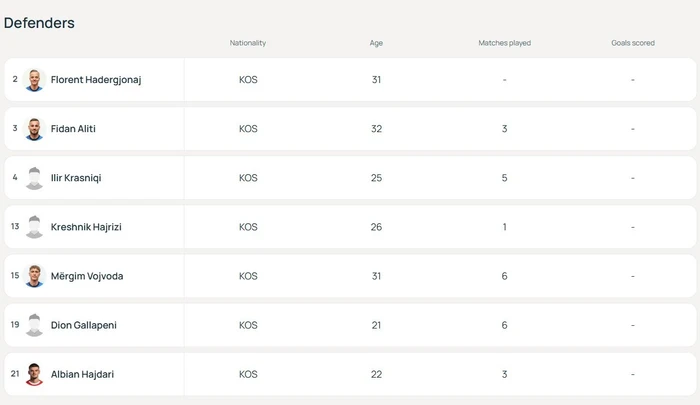This screenshot has width=700, height=405.
Task: Click Florent Hadergjonaj's player photo
Action: [34, 80]
